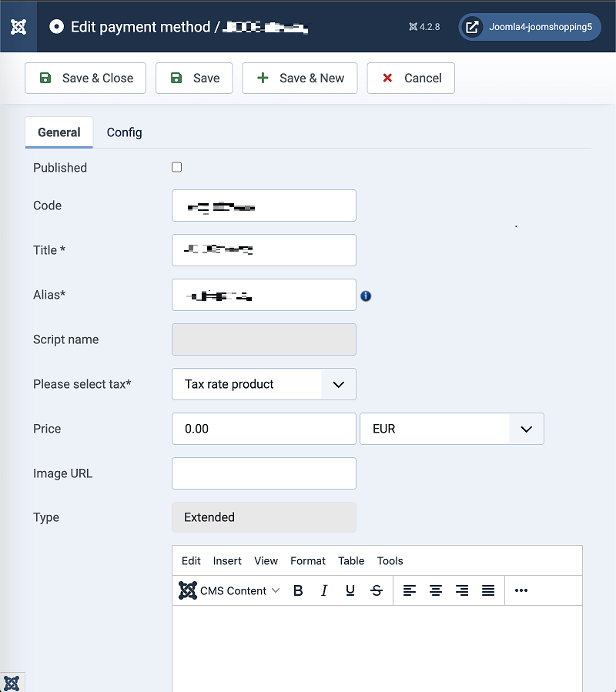
Task: Switch to the Config tab
Action: point(124,132)
